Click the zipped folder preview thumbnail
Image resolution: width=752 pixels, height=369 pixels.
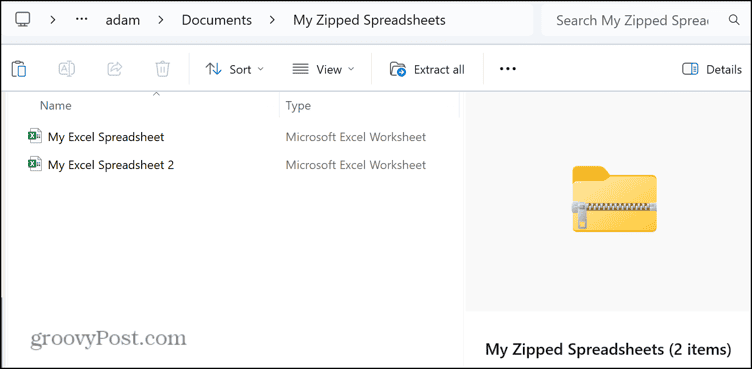point(614,199)
